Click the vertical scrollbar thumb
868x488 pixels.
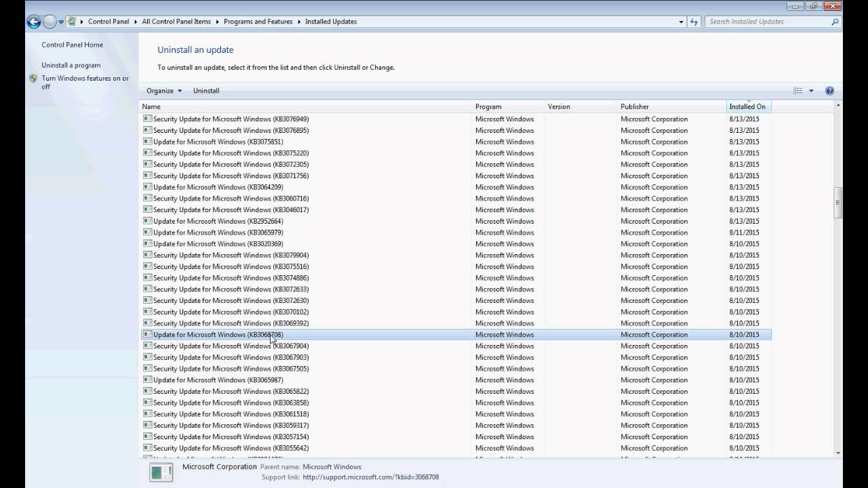838,202
